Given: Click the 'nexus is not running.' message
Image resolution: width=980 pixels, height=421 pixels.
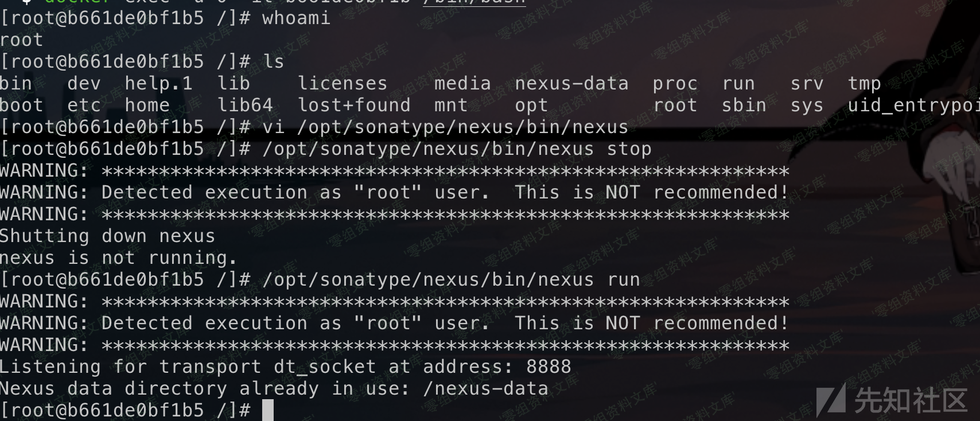Looking at the screenshot, I should click(118, 258).
